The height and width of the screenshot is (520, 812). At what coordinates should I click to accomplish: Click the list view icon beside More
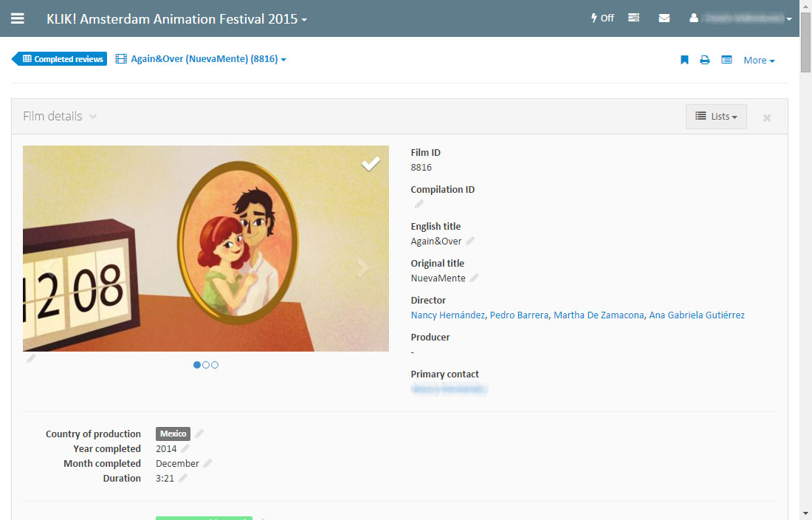(x=726, y=60)
